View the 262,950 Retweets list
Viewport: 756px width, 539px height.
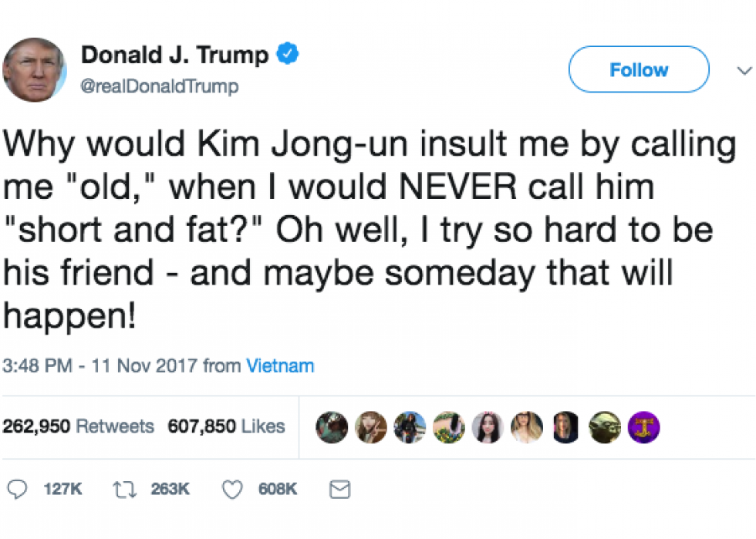pos(78,426)
